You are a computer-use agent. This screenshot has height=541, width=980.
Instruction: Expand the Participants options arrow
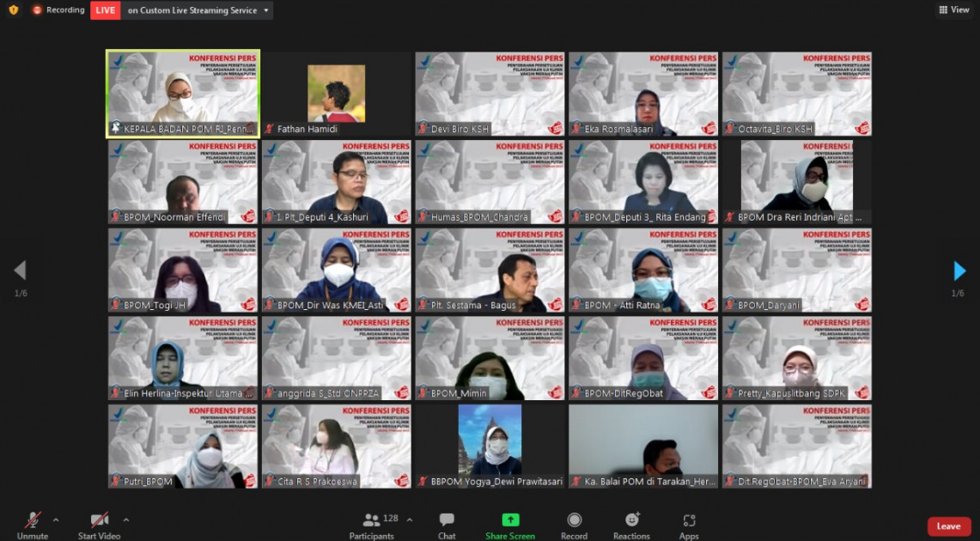tap(409, 520)
